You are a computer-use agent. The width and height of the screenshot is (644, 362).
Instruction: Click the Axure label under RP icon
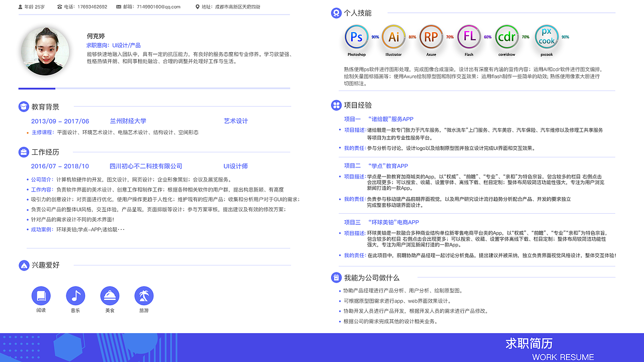click(x=431, y=55)
